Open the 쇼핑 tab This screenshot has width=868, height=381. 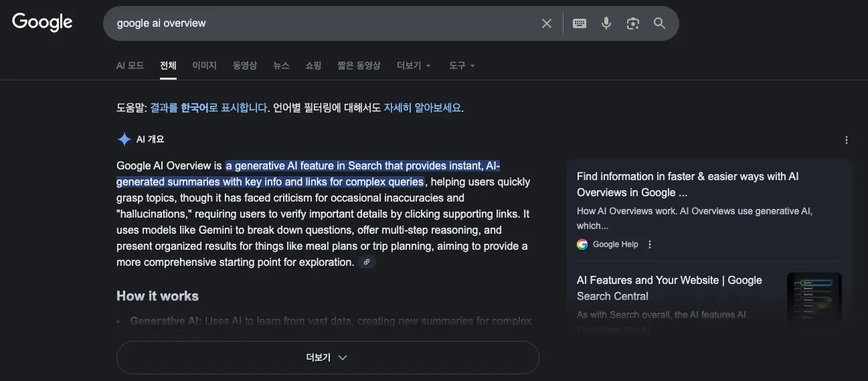point(313,66)
